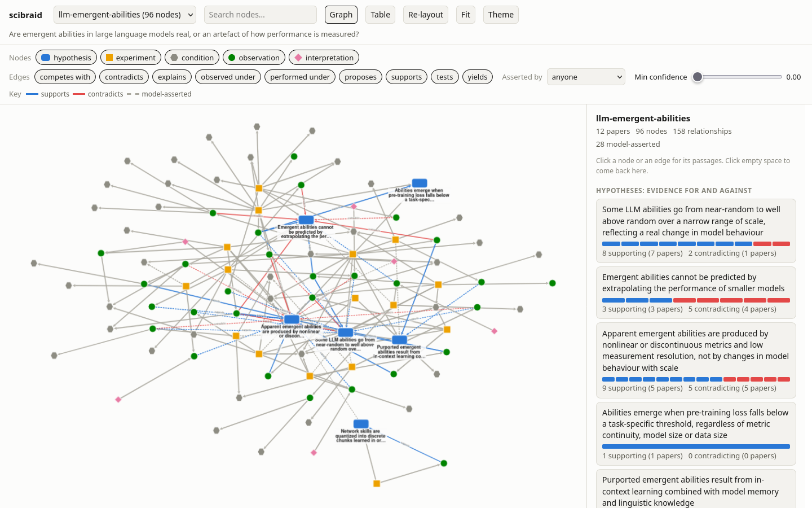812x508 pixels.
Task: Click the Min confidence slider handle
Action: pyautogui.click(x=698, y=77)
